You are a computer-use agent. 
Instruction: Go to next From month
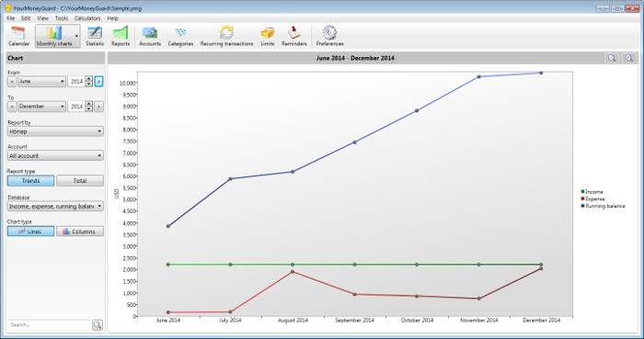(98, 82)
